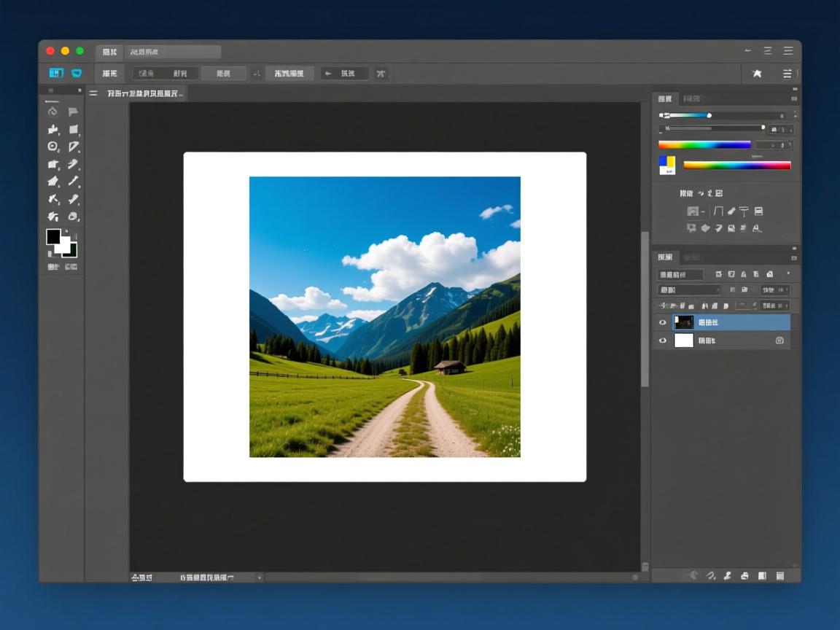Select the open document tab above the canvas
The image size is (840, 630).
(x=144, y=93)
